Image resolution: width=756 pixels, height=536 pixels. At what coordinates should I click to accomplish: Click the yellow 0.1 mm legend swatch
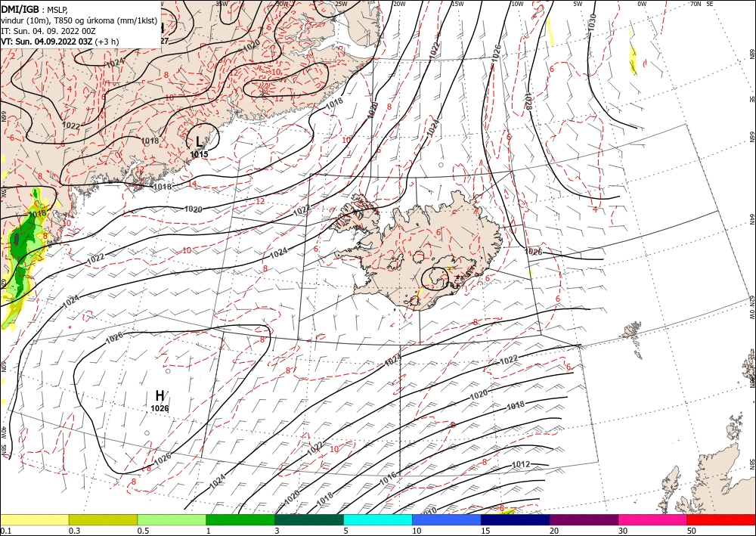point(34,519)
